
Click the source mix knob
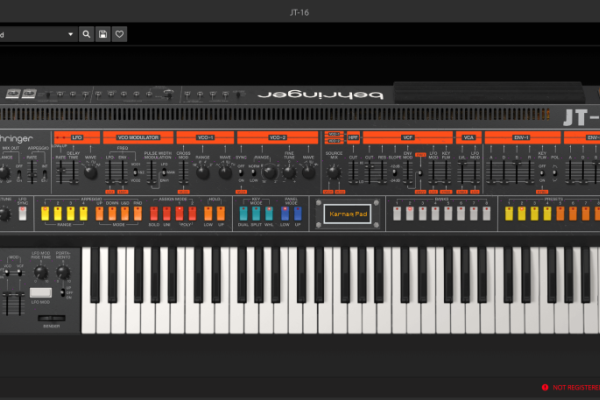334,172
